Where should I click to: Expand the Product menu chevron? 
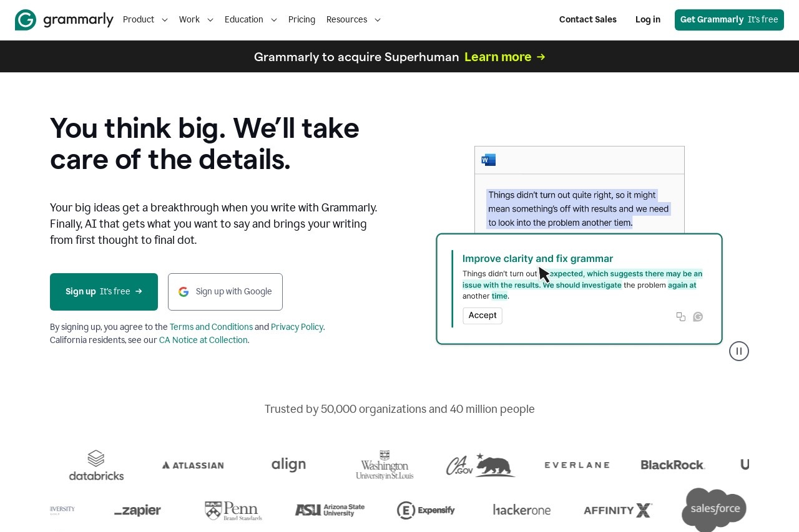165,20
